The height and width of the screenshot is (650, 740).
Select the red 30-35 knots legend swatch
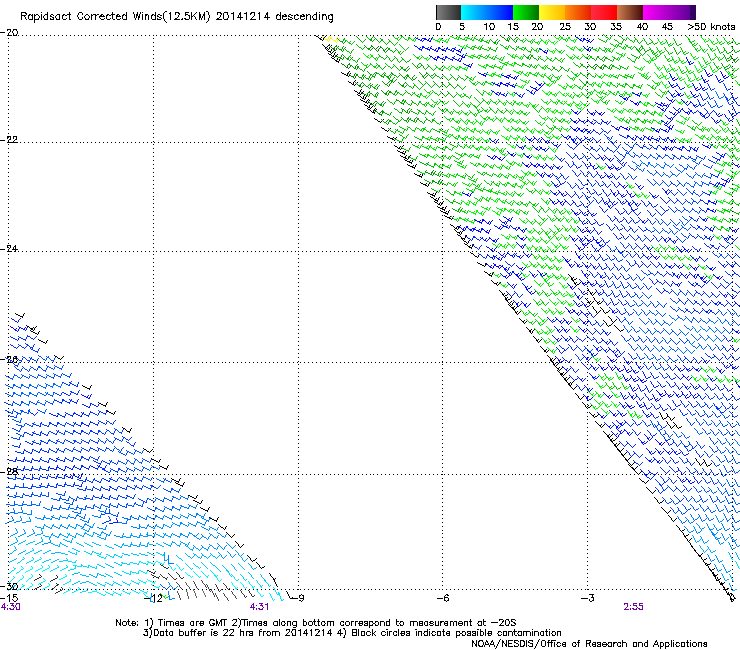pos(604,12)
